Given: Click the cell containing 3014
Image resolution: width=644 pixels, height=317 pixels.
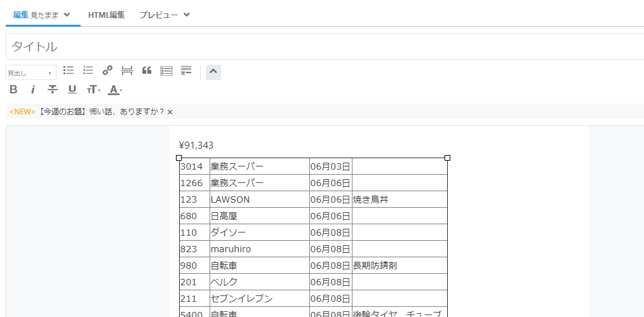Looking at the screenshot, I should pos(195,166).
